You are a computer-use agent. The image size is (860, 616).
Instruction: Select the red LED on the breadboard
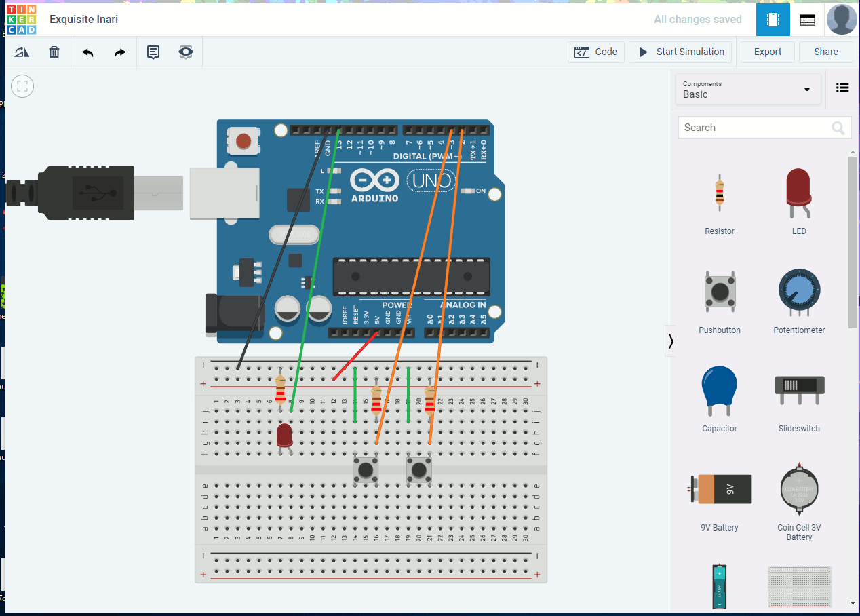coord(285,436)
